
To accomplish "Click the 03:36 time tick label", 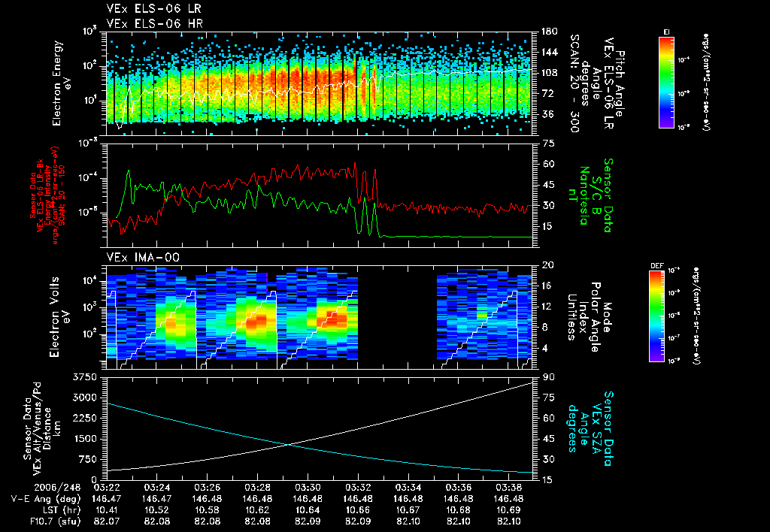I will [459, 488].
